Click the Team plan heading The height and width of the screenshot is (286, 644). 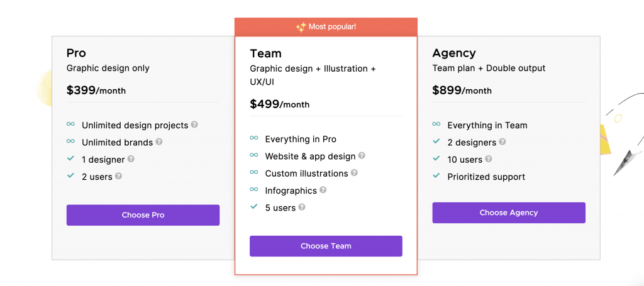(x=266, y=54)
